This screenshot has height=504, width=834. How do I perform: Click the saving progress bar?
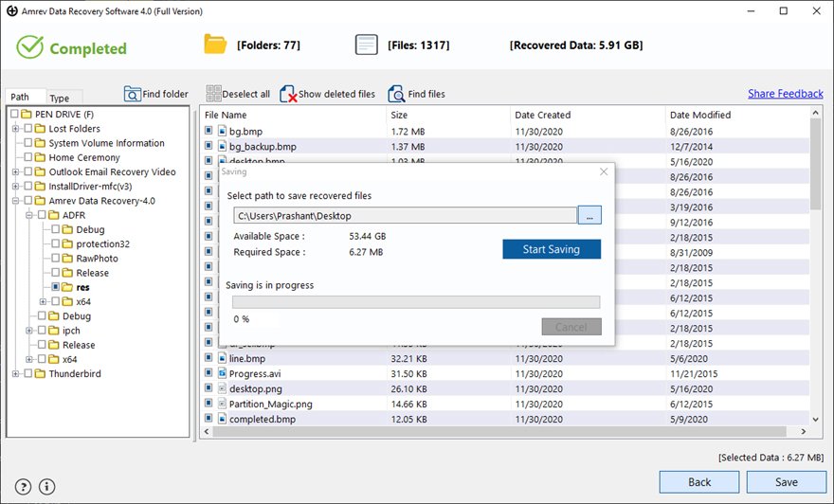(416, 302)
